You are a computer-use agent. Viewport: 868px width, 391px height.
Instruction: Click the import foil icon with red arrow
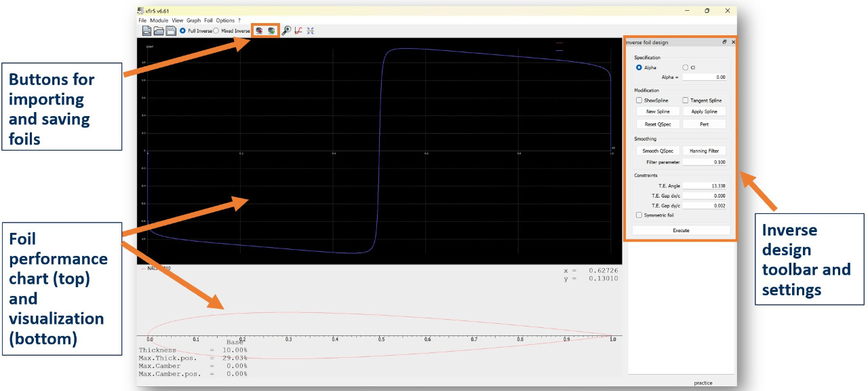click(x=259, y=31)
